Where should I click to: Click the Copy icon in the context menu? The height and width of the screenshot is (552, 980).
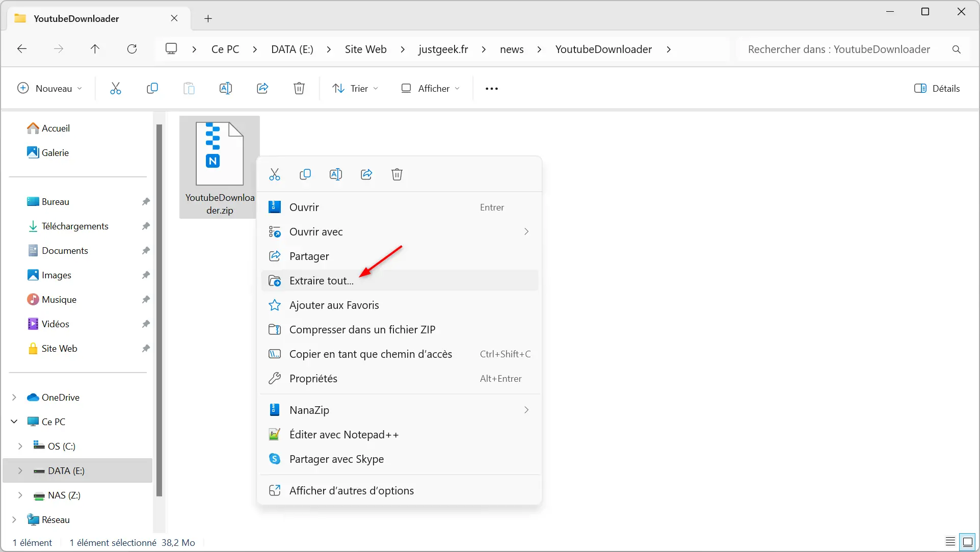tap(305, 175)
